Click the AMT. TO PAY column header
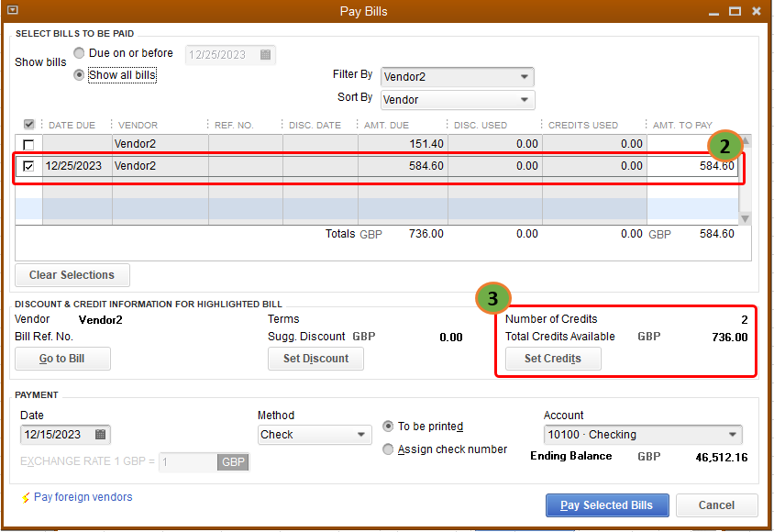Viewport: 774px width, 532px height. pyautogui.click(x=682, y=126)
